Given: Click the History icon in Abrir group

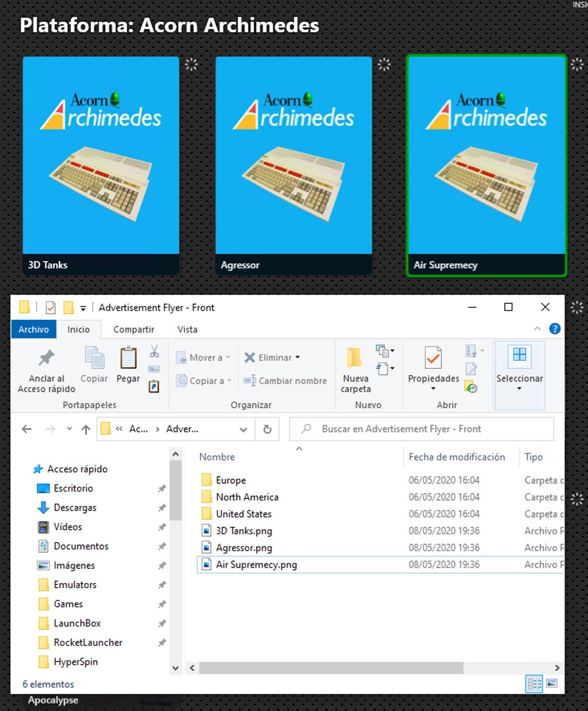Looking at the screenshot, I should click(471, 387).
